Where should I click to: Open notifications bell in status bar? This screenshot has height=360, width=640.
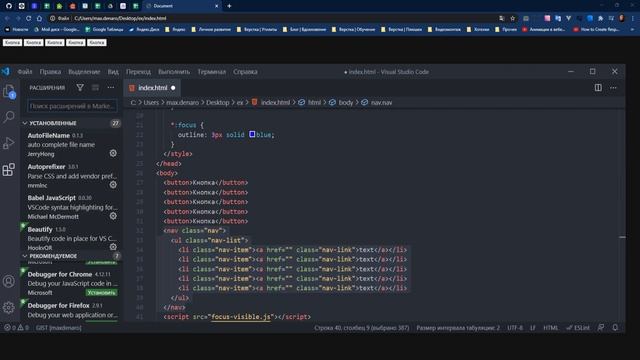(615, 328)
